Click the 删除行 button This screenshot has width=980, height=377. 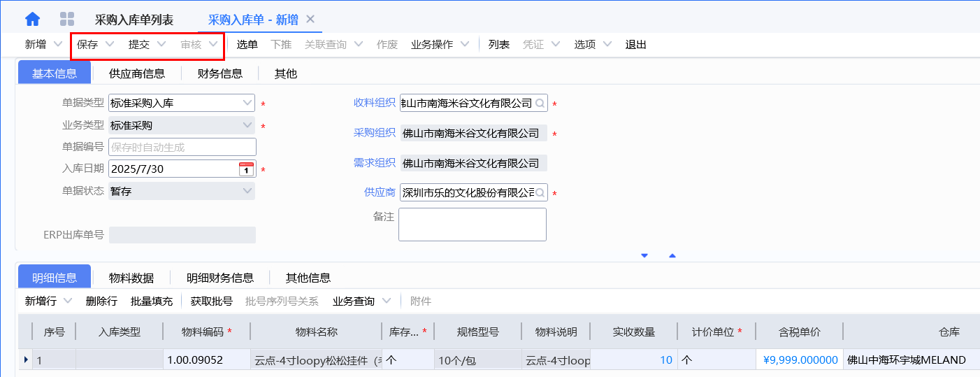101,301
